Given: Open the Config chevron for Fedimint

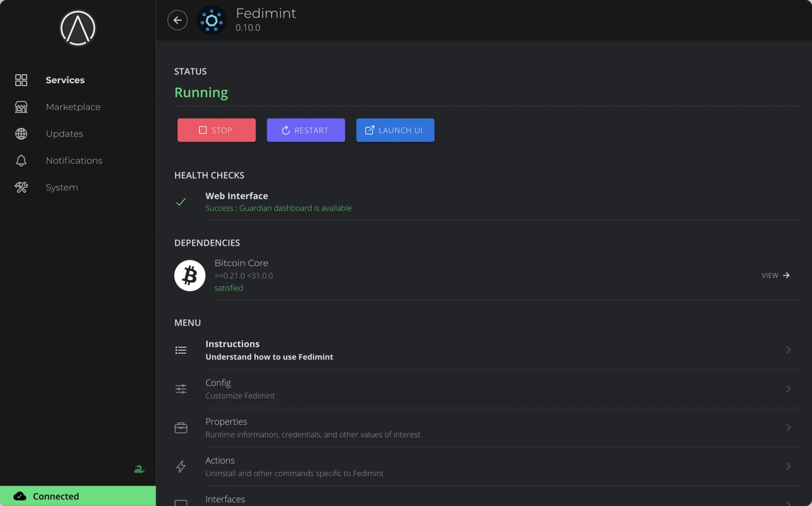Looking at the screenshot, I should (x=788, y=389).
